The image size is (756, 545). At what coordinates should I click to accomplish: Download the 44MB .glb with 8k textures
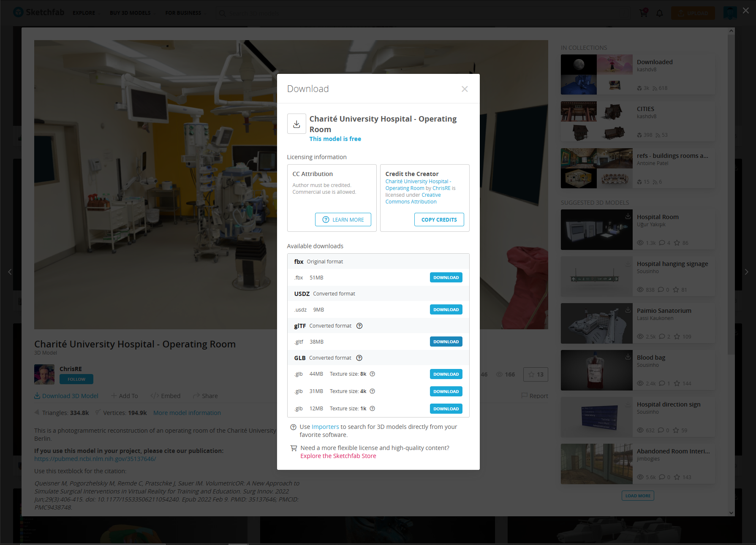tap(446, 374)
